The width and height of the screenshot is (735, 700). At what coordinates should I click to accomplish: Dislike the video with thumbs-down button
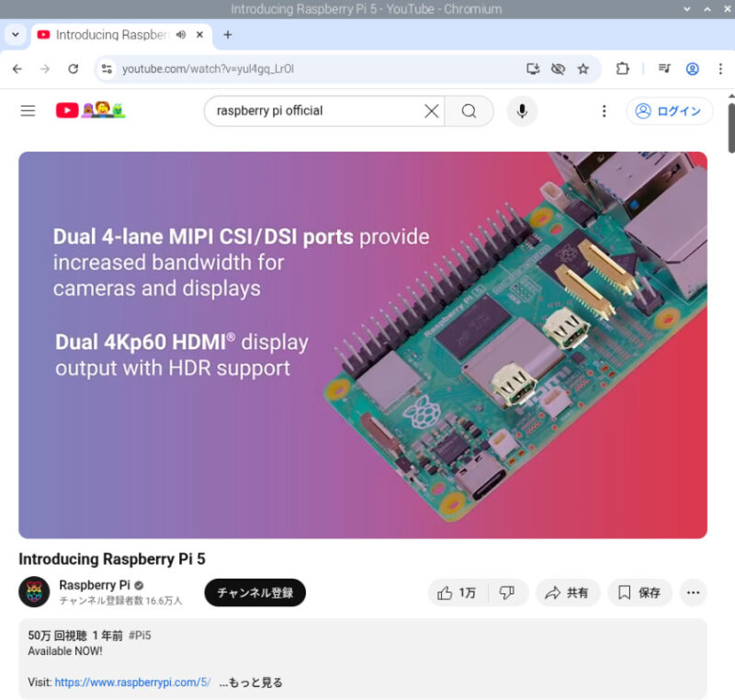click(x=507, y=593)
